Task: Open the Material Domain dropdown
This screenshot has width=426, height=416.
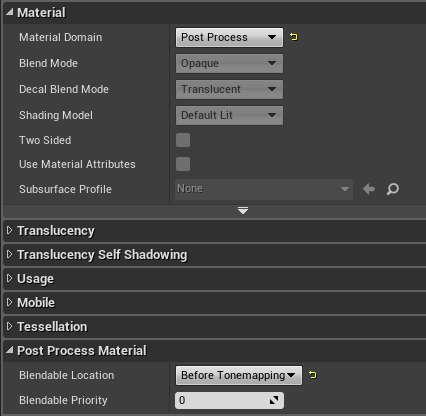Action: point(229,37)
